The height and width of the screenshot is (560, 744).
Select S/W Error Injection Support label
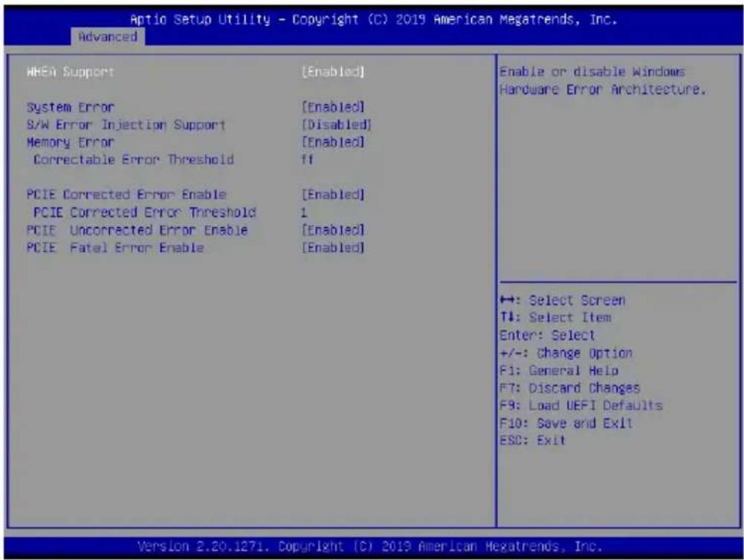[x=126, y=125]
